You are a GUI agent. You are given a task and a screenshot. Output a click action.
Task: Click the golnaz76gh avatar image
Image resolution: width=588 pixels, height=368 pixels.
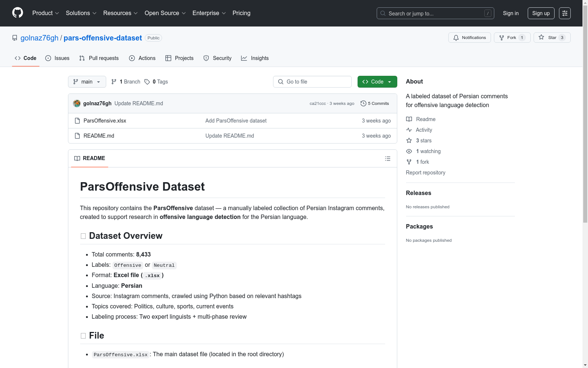(x=77, y=103)
